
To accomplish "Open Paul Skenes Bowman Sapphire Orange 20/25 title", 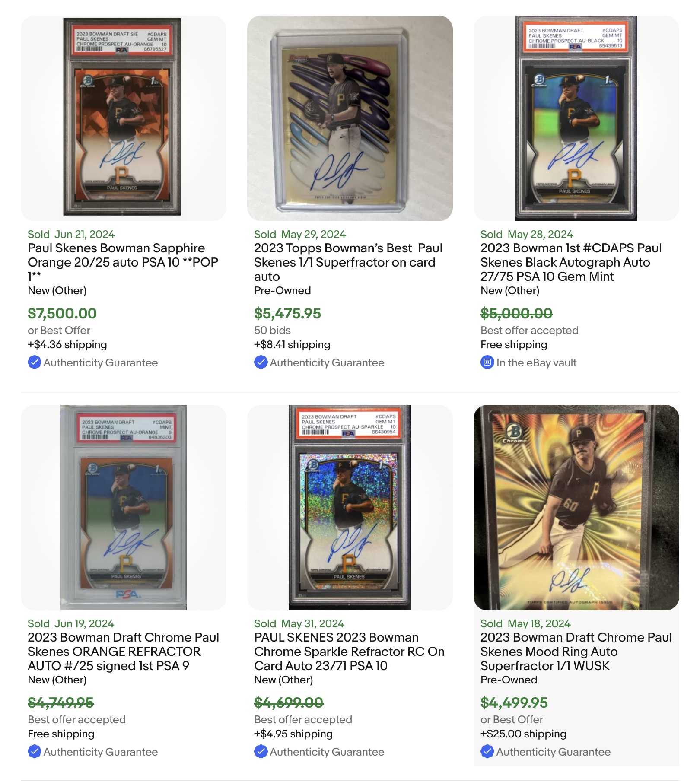I will [x=123, y=262].
